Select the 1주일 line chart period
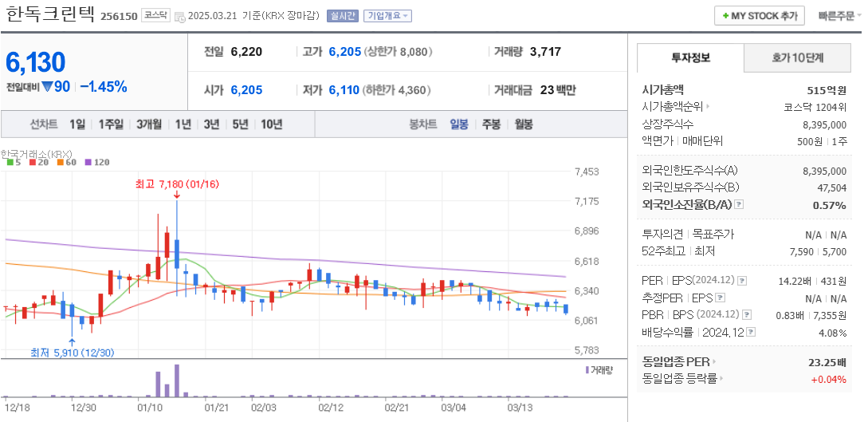 [112, 124]
